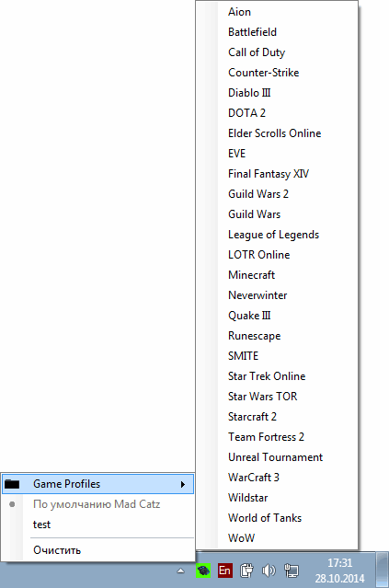
Task: Click the power plug tray icon
Action: tap(246, 571)
